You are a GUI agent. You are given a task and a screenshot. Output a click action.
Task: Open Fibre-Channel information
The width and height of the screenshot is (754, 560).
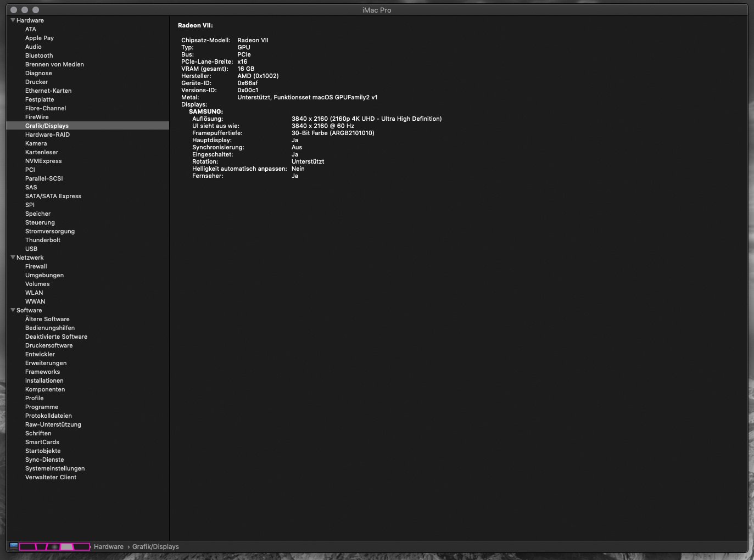pyautogui.click(x=46, y=108)
